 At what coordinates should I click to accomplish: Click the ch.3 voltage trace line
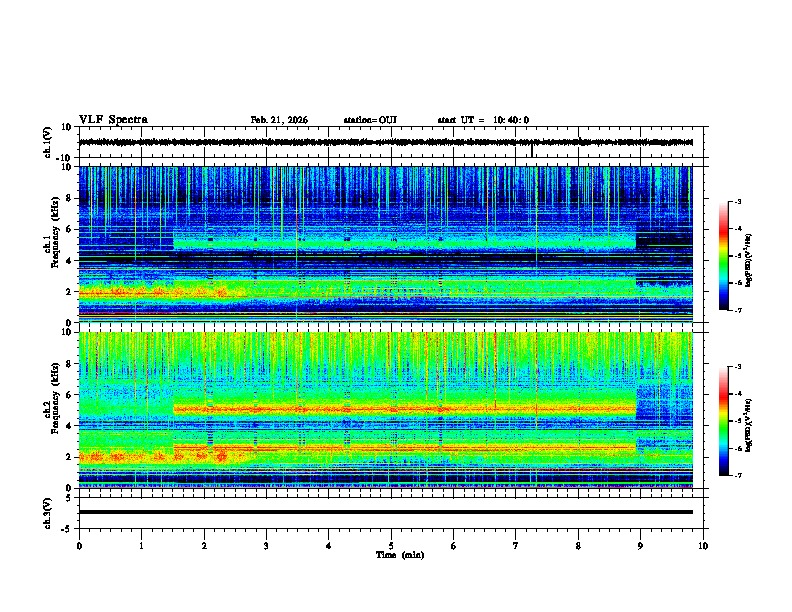[385, 512]
